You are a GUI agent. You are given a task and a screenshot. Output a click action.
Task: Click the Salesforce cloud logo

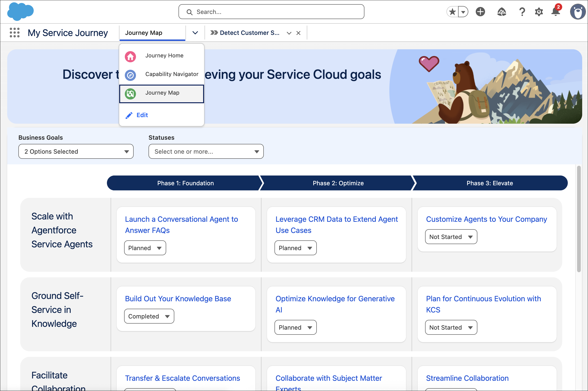[x=20, y=12]
